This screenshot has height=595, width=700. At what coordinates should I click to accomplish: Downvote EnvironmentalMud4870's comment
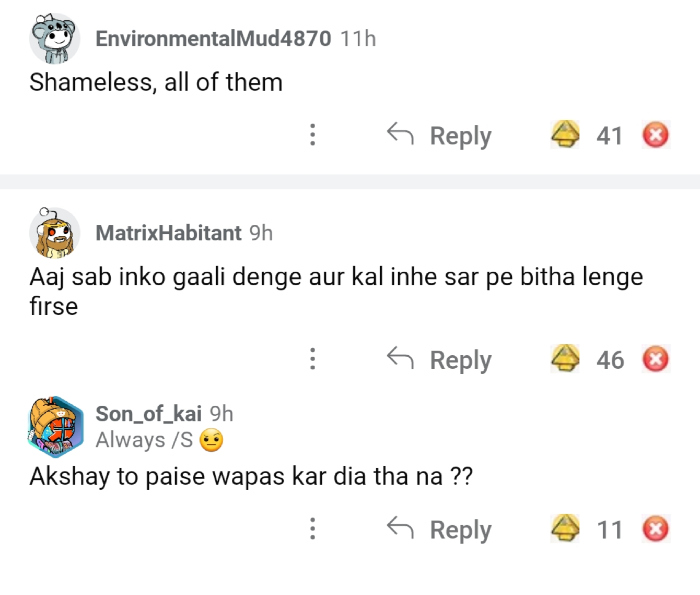[655, 135]
